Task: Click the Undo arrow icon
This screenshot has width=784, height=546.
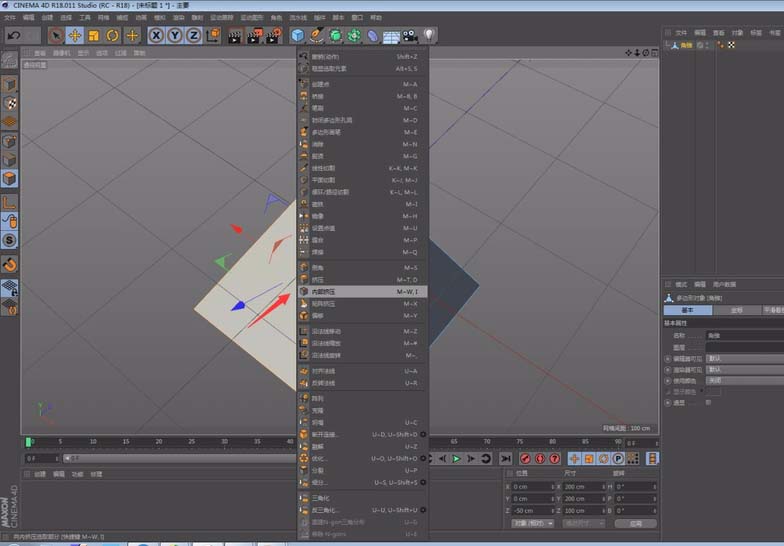Action: pyautogui.click(x=15, y=36)
